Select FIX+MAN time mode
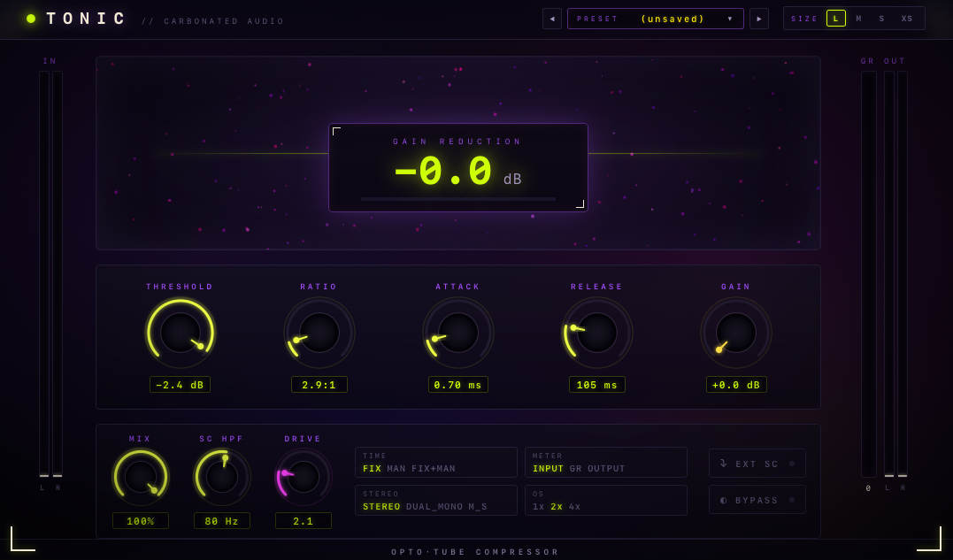This screenshot has height=560, width=953. (434, 469)
